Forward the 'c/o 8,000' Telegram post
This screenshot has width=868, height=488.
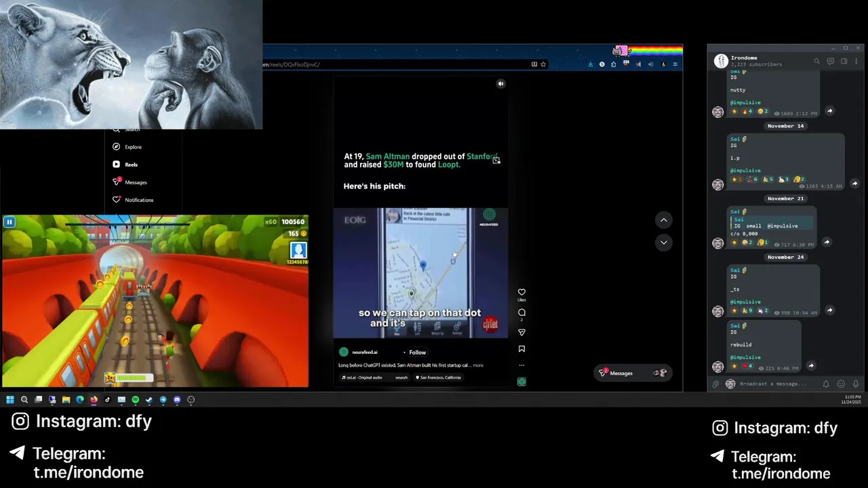827,242
